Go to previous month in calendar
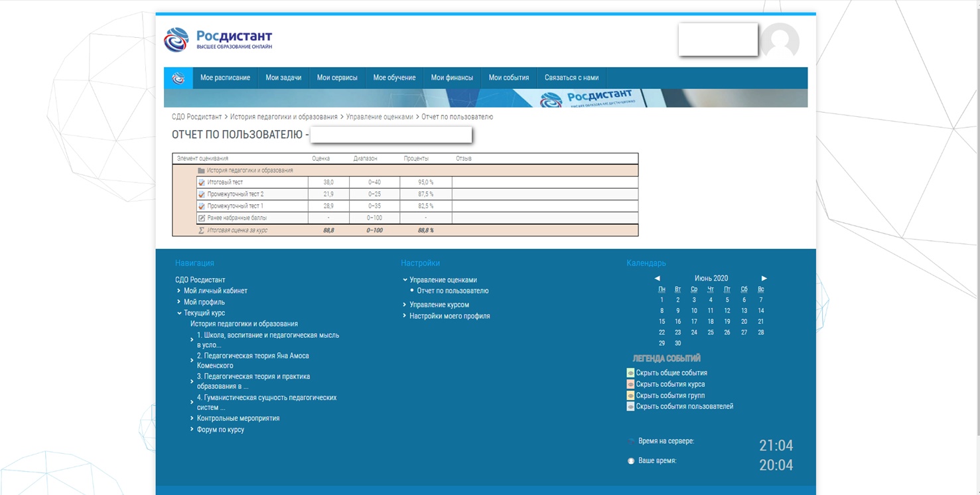Image resolution: width=980 pixels, height=495 pixels. (x=657, y=279)
